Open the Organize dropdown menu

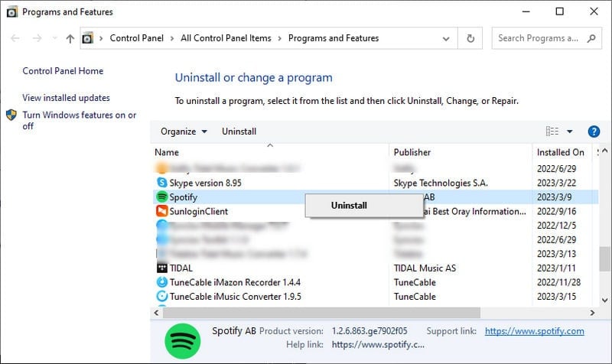point(184,132)
